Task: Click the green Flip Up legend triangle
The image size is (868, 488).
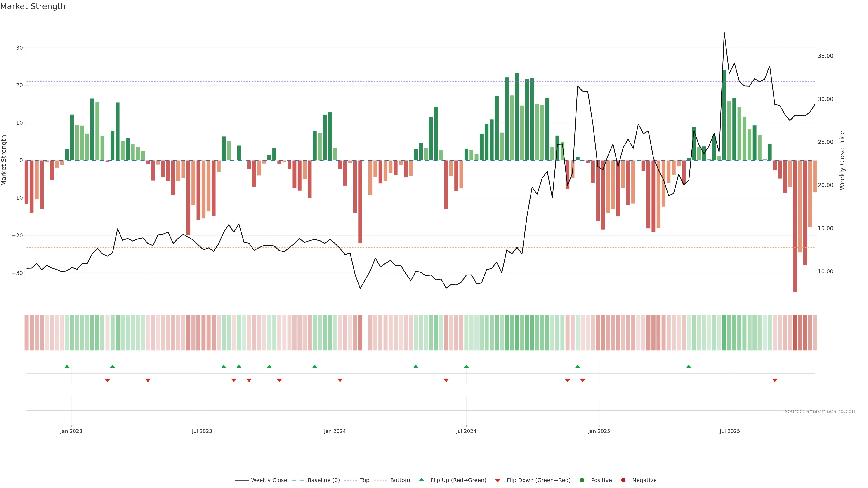Action: [421, 480]
